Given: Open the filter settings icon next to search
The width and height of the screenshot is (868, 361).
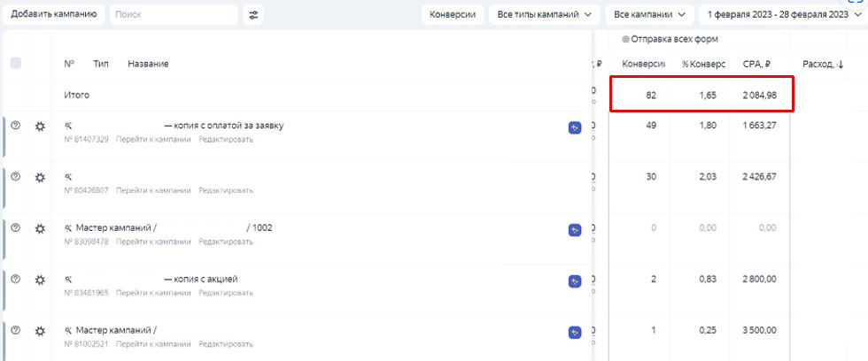Looking at the screenshot, I should [x=254, y=15].
